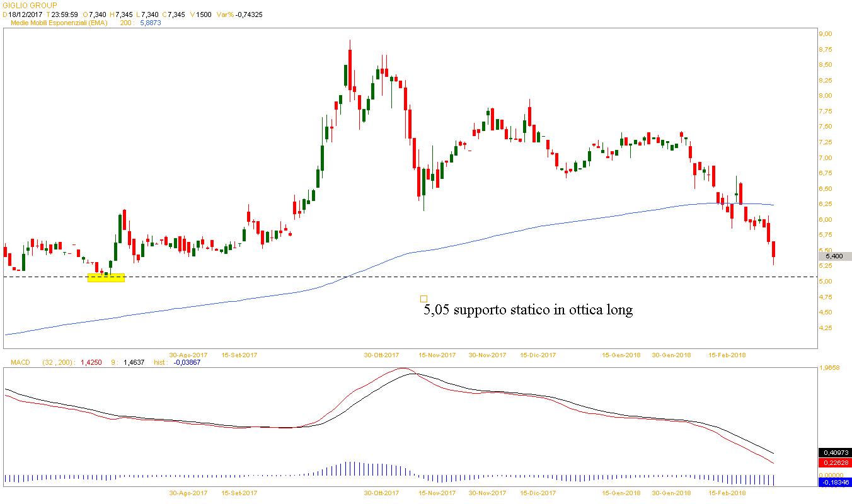Screen dimensions: 852x504
Task: Click the 4,25 level on the price axis
Action: (826, 328)
